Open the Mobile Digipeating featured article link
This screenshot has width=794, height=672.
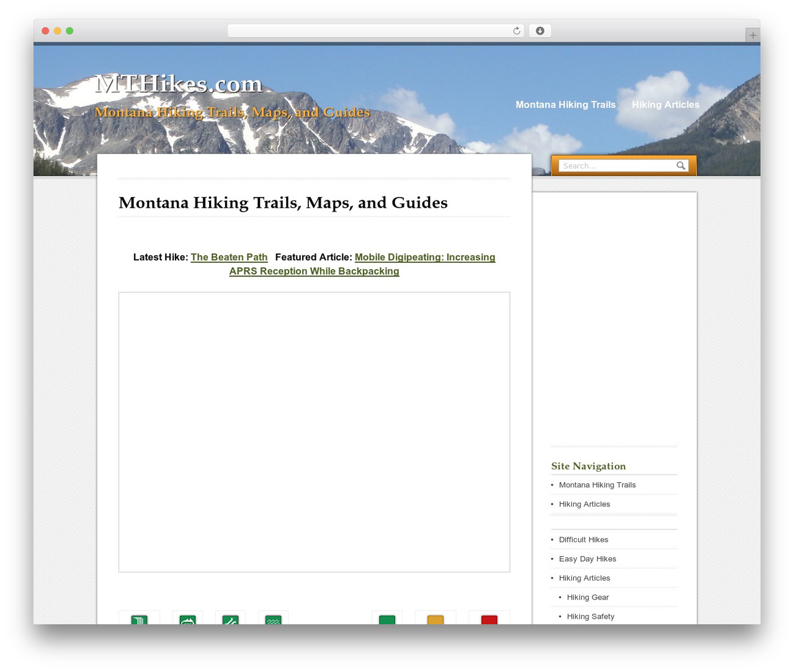point(362,264)
